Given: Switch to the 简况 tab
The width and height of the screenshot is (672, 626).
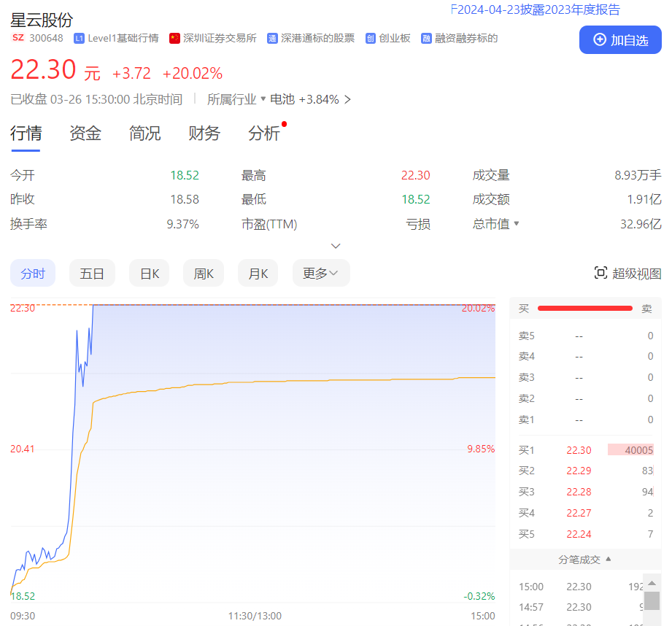Looking at the screenshot, I should pyautogui.click(x=145, y=134).
